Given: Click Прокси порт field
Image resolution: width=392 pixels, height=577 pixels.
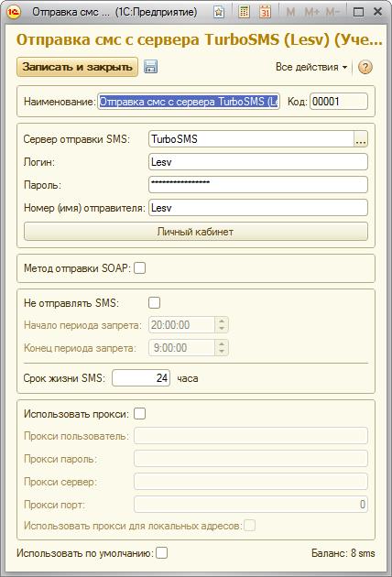Looking at the screenshot, I should pos(251,505).
